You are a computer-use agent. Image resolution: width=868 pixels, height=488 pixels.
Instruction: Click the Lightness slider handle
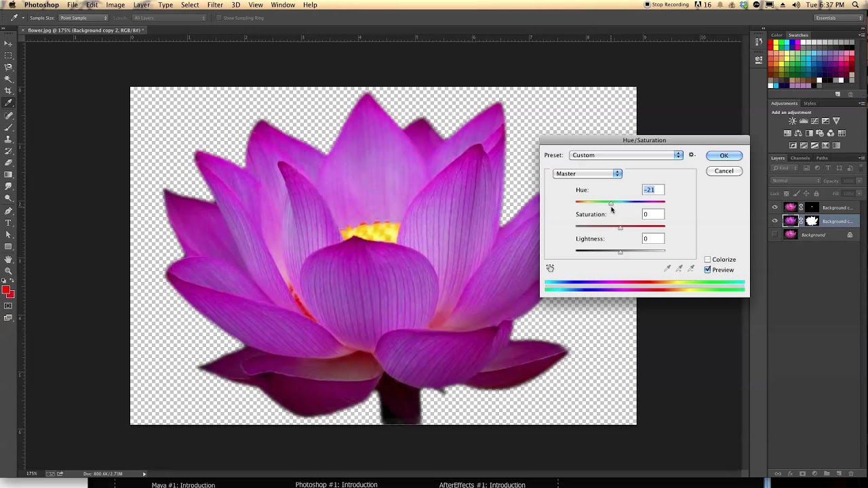[x=620, y=252]
